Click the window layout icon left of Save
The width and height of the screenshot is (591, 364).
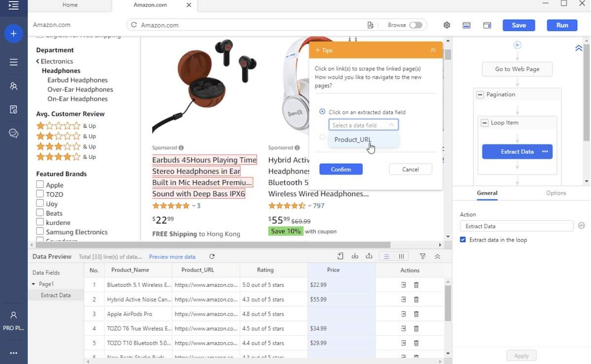pyautogui.click(x=487, y=25)
